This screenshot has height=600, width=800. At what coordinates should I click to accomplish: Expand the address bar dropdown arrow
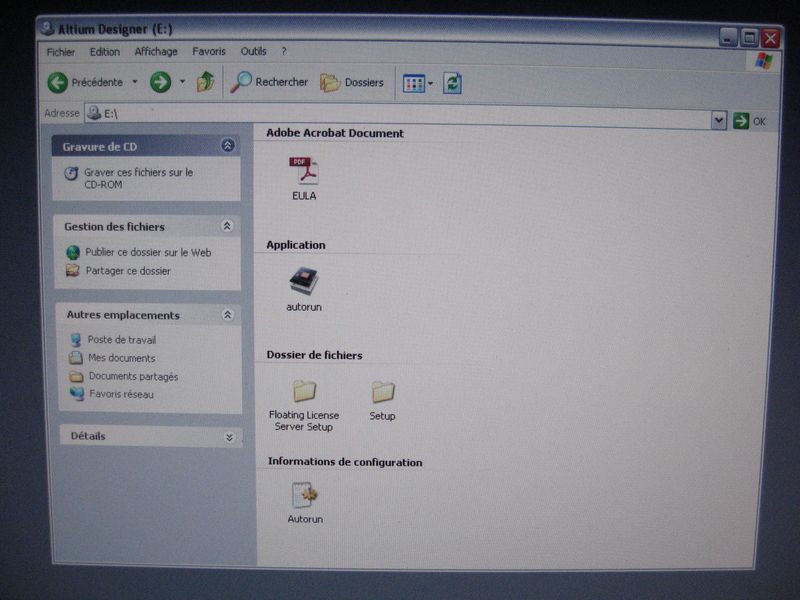pyautogui.click(x=719, y=121)
